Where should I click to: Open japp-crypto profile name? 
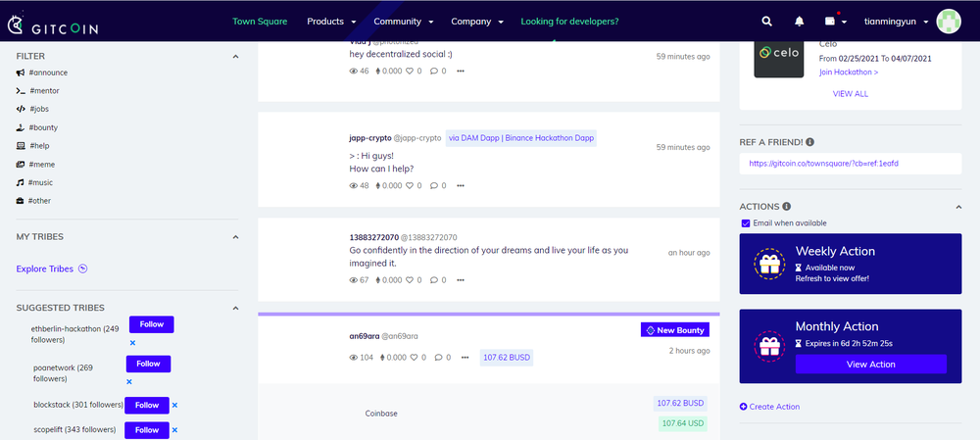pos(369,138)
